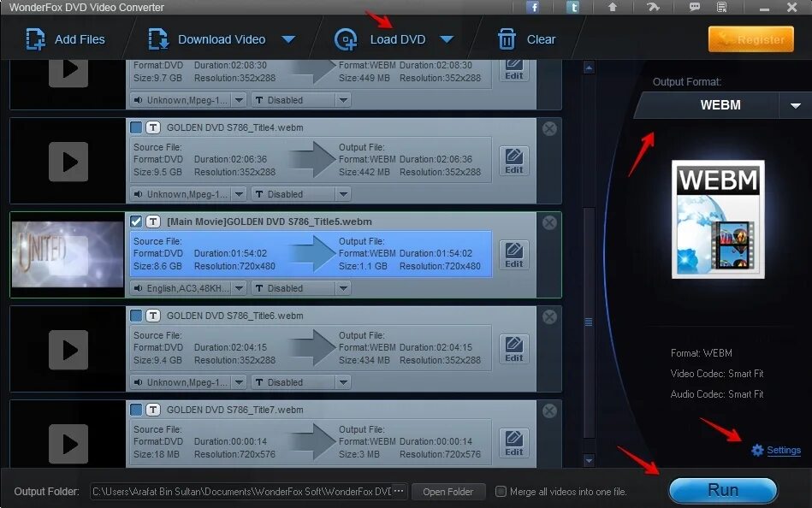Select the GOLDEN DVD S786_Title7.webm name

pyautogui.click(x=235, y=410)
